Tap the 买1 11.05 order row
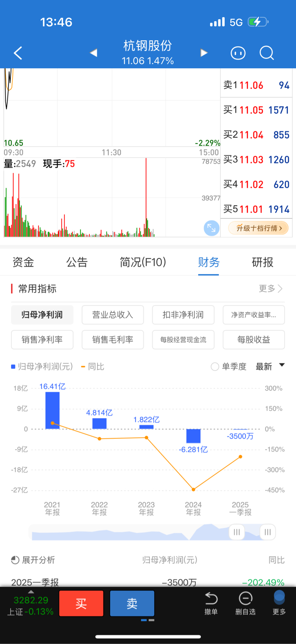This screenshot has height=644, width=296. pyautogui.click(x=256, y=110)
